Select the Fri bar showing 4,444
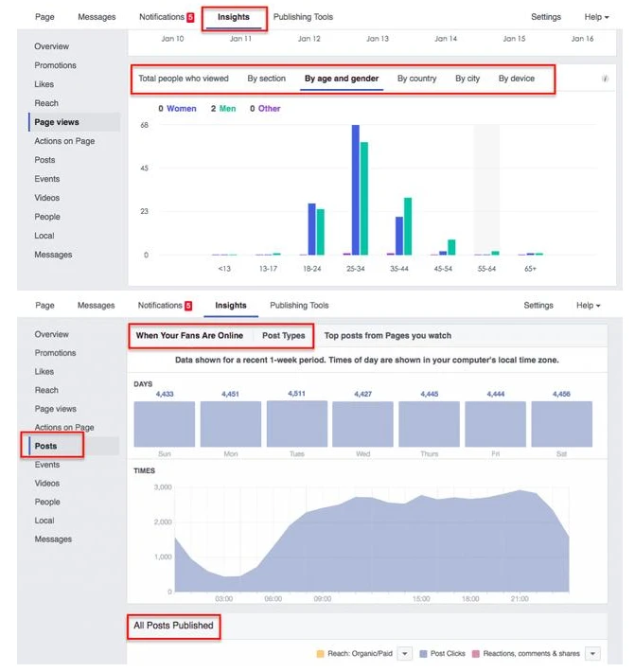 coord(496,424)
